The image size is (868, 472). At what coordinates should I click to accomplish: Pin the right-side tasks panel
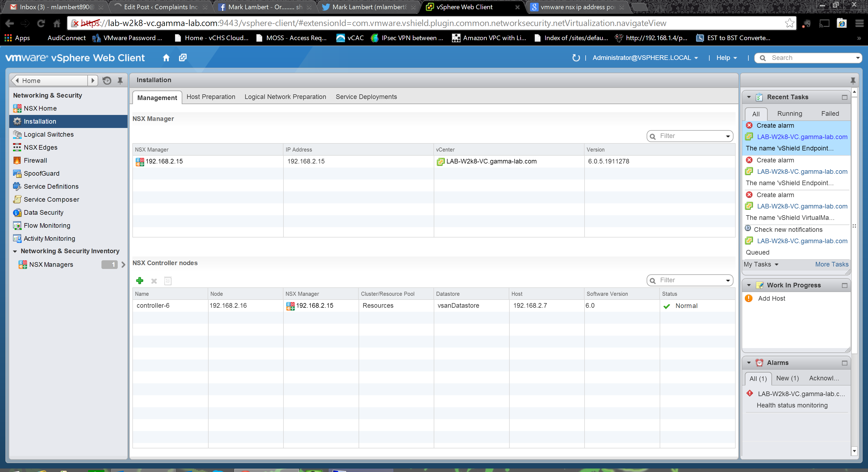coord(853,81)
